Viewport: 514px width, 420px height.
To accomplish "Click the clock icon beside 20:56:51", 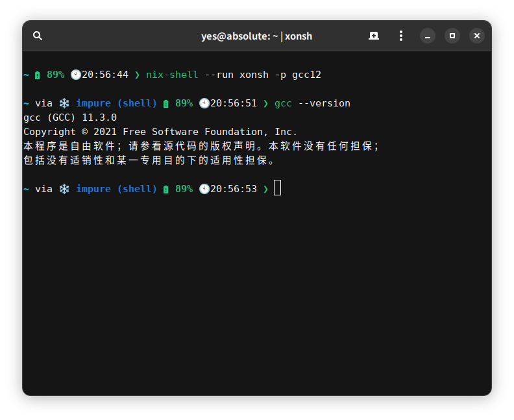I will pos(204,103).
